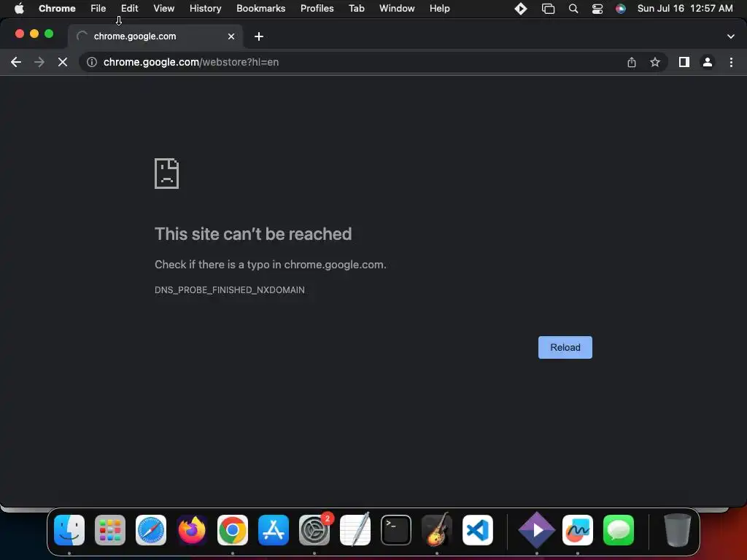
Task: Click the Chrome icon in the dock
Action: tap(233, 530)
